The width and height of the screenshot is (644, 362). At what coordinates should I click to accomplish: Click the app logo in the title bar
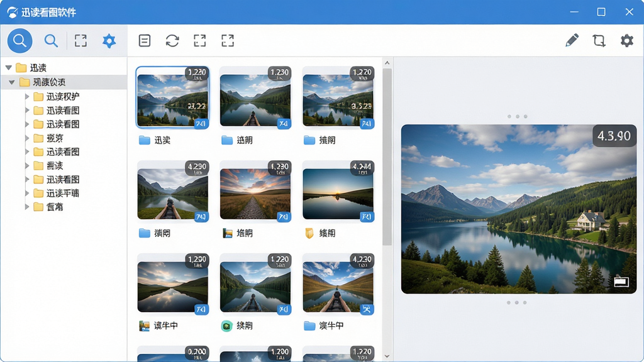(13, 13)
